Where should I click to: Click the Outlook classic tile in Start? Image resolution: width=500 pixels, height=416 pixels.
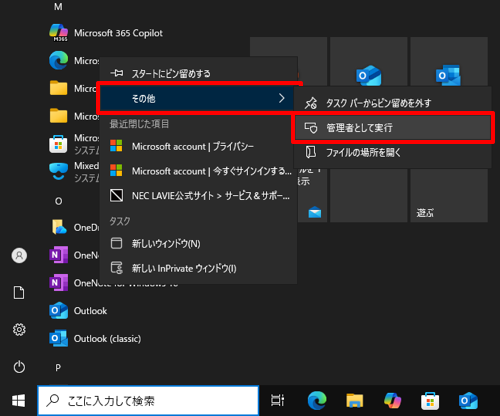pos(449,61)
